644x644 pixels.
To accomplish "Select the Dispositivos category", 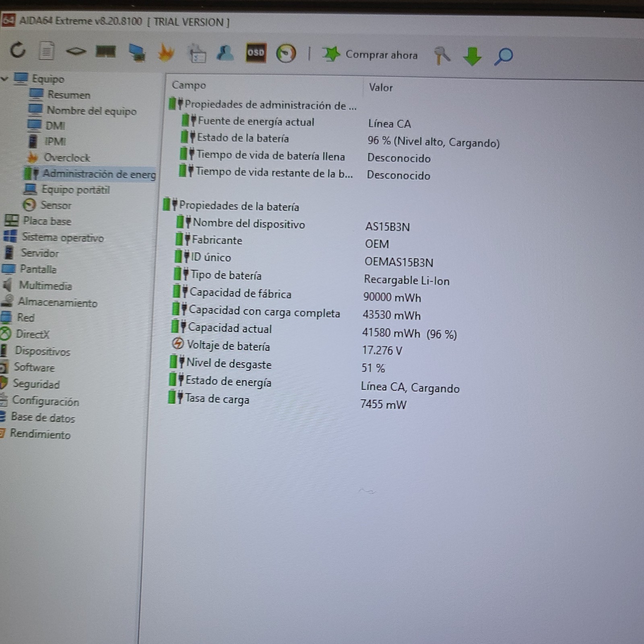I will coord(42,351).
